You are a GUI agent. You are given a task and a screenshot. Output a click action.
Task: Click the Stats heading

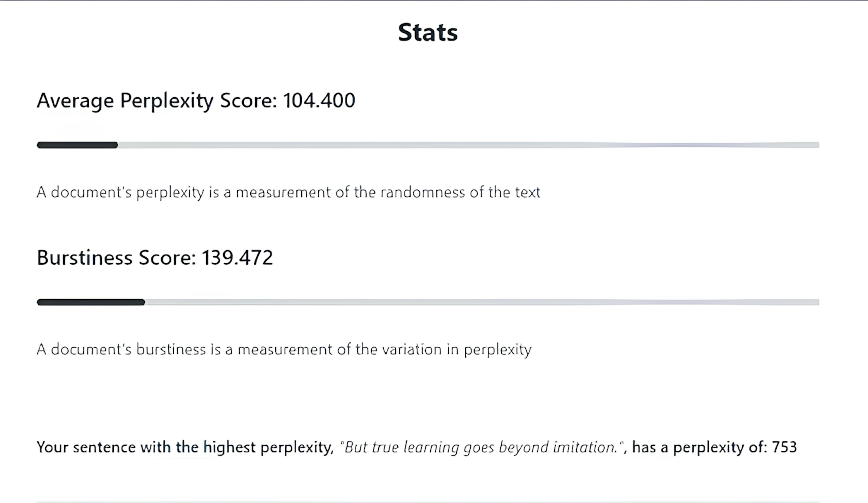point(428,32)
